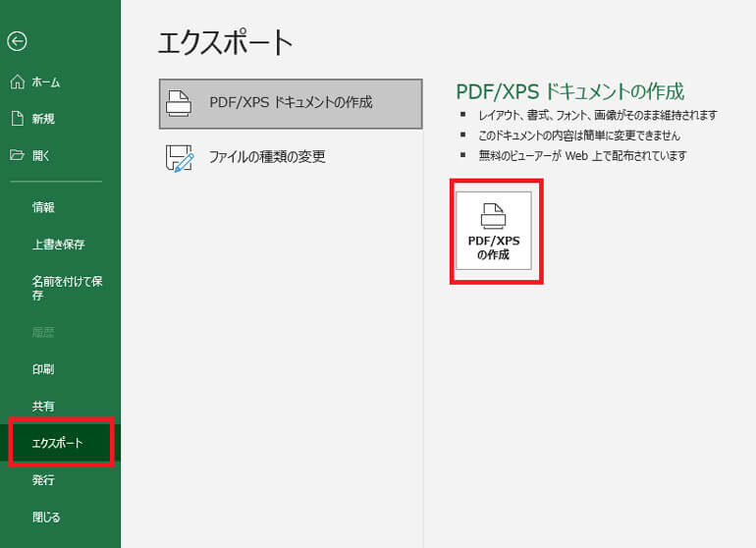Click text 無料のビューアーが Web 上で配布されています
This screenshot has height=548, width=756.
point(582,156)
